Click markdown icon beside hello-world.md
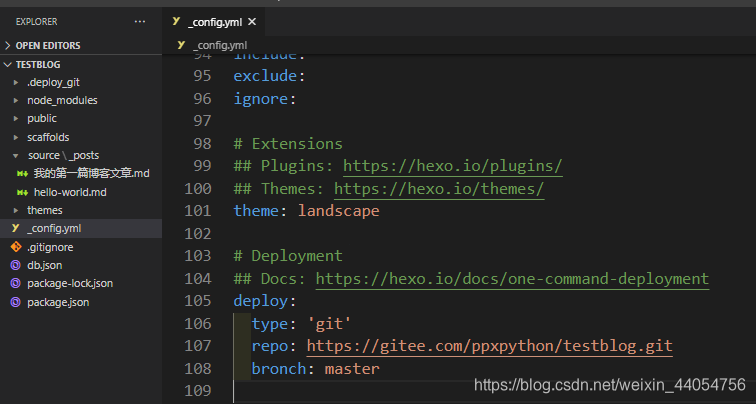This screenshot has height=404, width=756. pyautogui.click(x=22, y=192)
